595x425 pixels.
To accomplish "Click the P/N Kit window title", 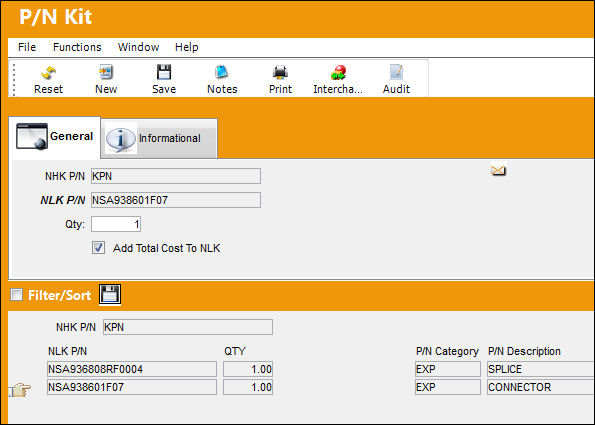I will click(x=56, y=17).
